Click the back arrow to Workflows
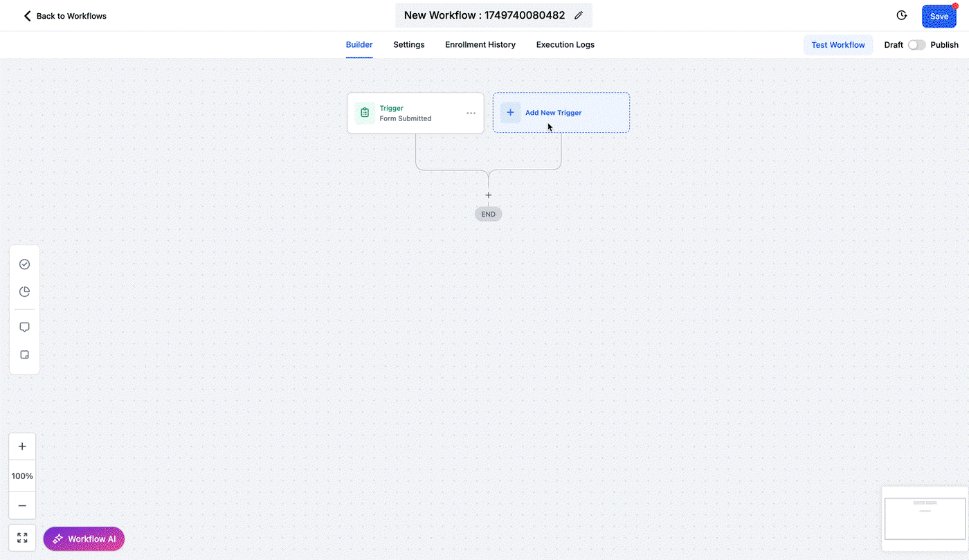The image size is (969, 560). (x=28, y=16)
